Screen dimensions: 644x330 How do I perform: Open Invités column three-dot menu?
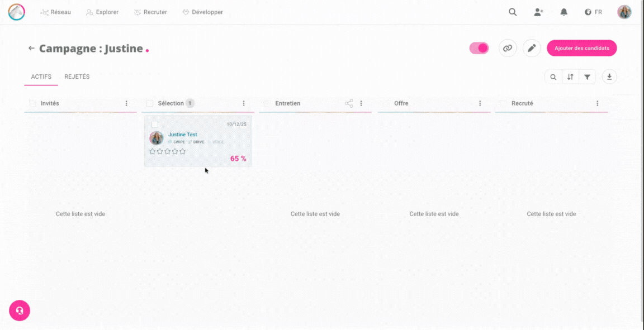point(126,103)
